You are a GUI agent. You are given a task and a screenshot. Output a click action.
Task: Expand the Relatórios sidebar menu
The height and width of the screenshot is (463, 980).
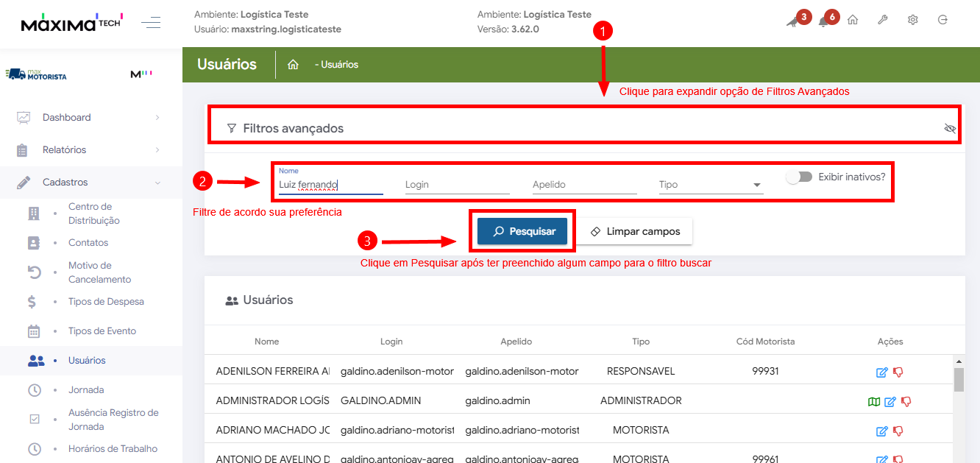pos(91,149)
